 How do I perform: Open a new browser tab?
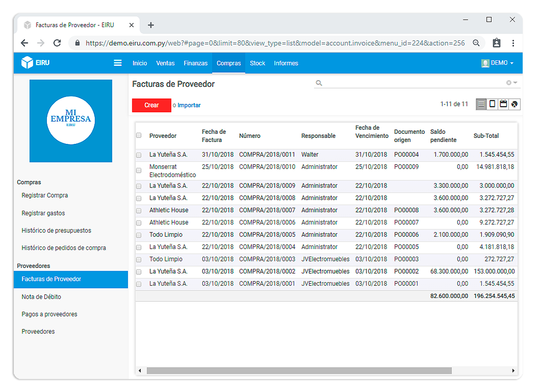pyautogui.click(x=151, y=25)
